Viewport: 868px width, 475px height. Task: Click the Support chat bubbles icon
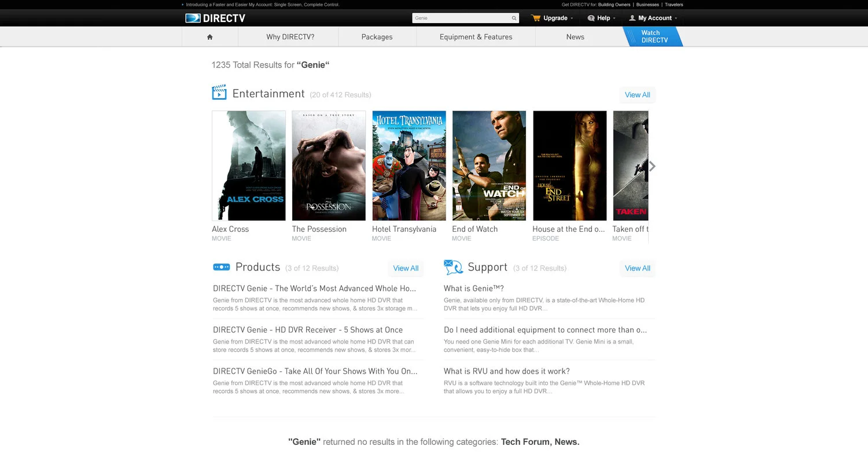[453, 267]
